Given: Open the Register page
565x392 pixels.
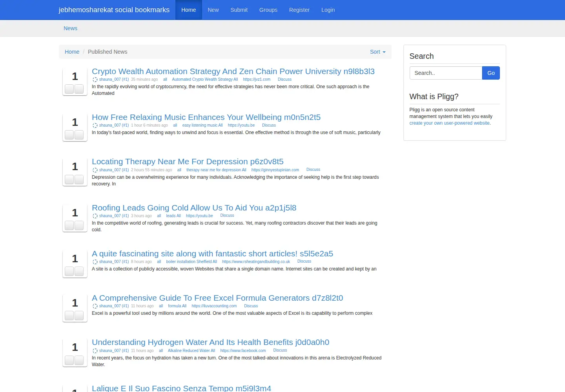Looking at the screenshot, I should tap(299, 10).
